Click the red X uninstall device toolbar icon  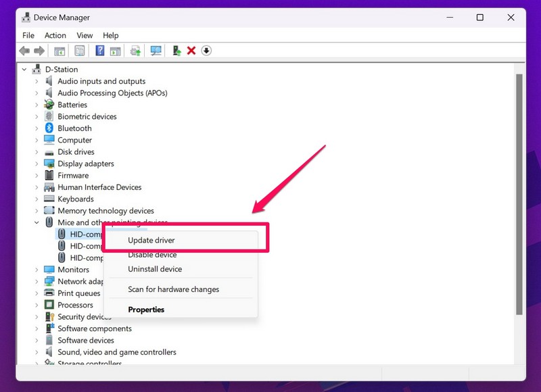pos(191,51)
